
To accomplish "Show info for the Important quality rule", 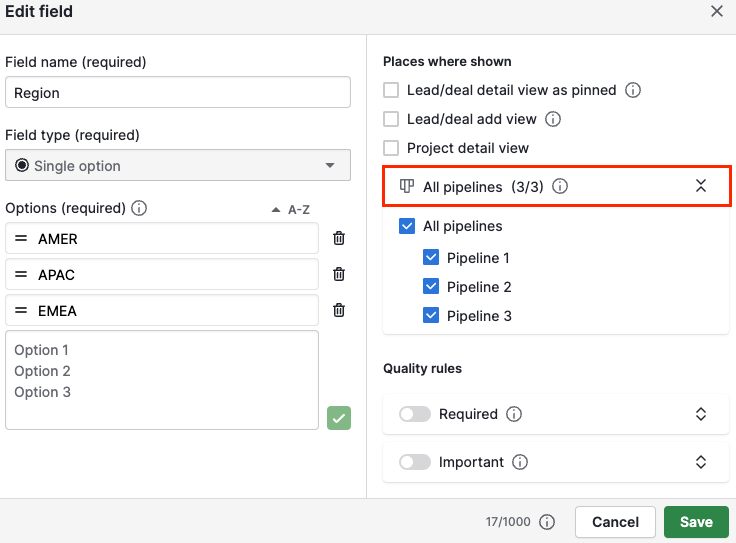I will click(520, 462).
